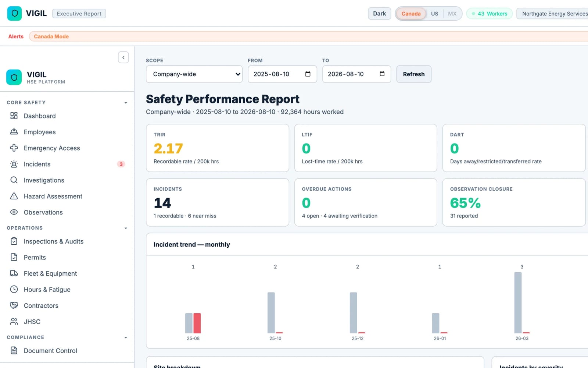Open the Scope Company-wide dropdown

point(194,74)
